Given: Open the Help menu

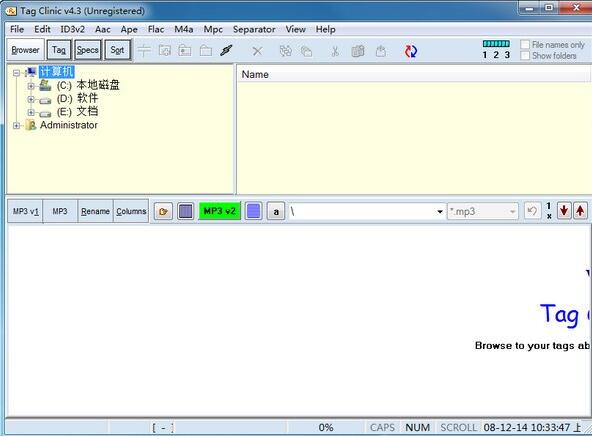Looking at the screenshot, I should 325,29.
